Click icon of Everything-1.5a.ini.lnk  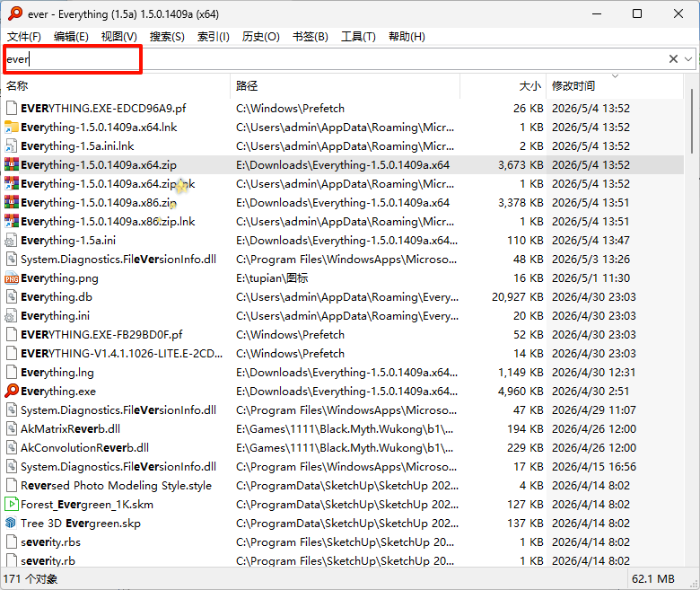pos(11,146)
